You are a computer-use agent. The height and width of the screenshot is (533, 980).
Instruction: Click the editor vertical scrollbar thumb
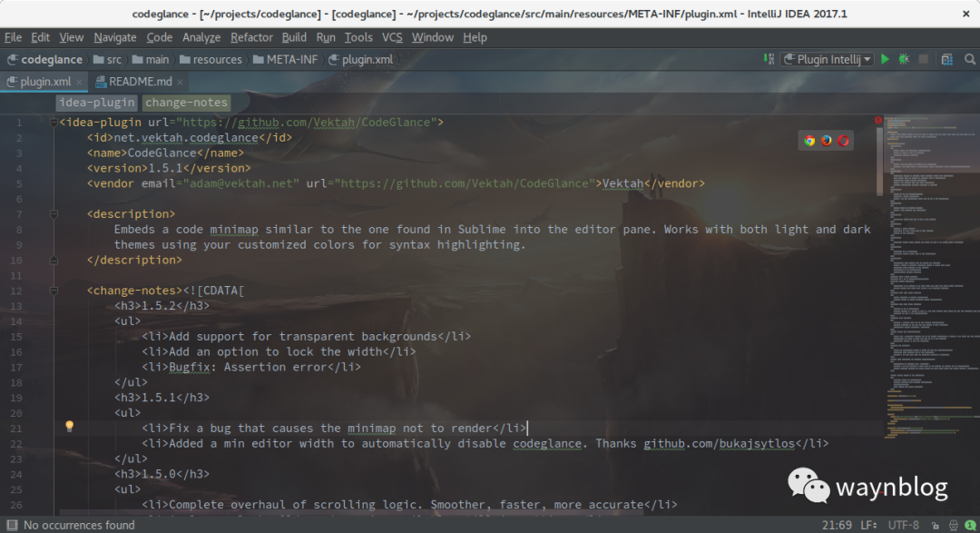(878, 161)
